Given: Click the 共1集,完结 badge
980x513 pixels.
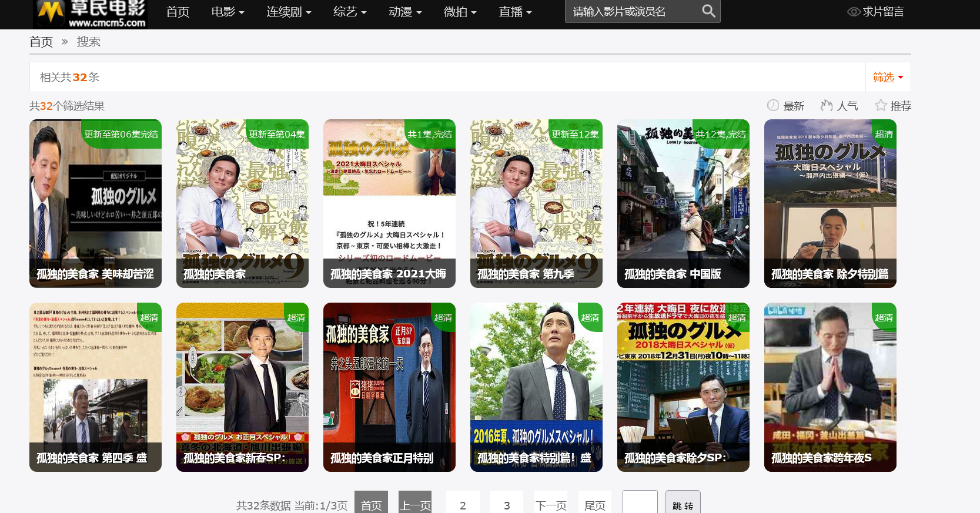Looking at the screenshot, I should (x=430, y=134).
